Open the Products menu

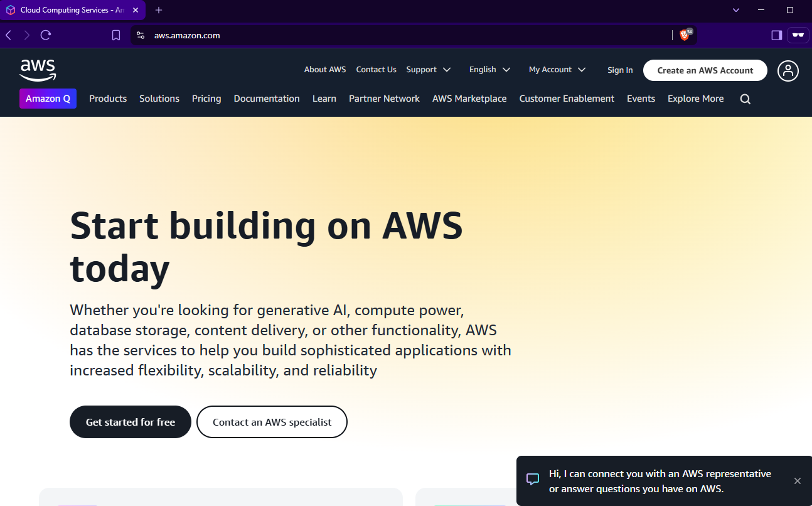pos(108,99)
